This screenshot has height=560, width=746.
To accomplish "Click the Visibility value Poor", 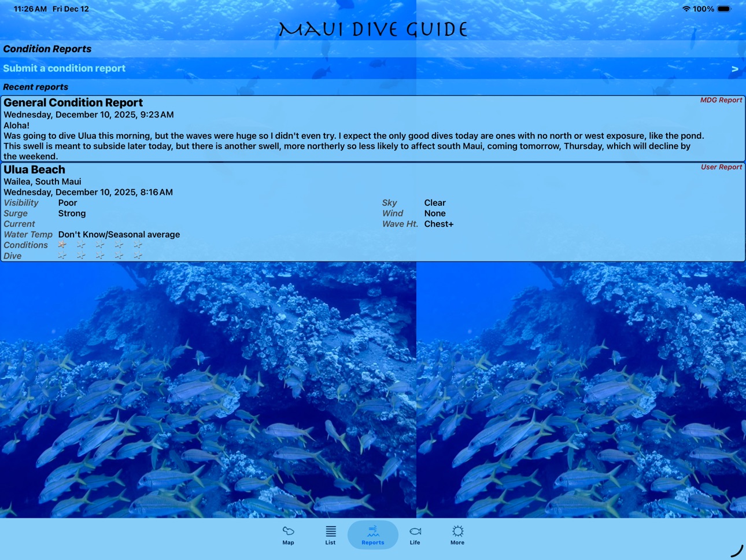I will [x=68, y=203].
